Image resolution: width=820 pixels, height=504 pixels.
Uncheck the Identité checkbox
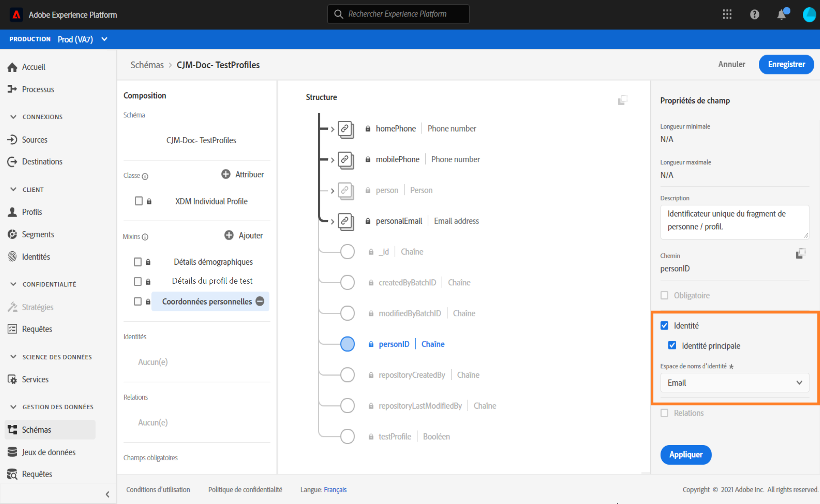[664, 326]
